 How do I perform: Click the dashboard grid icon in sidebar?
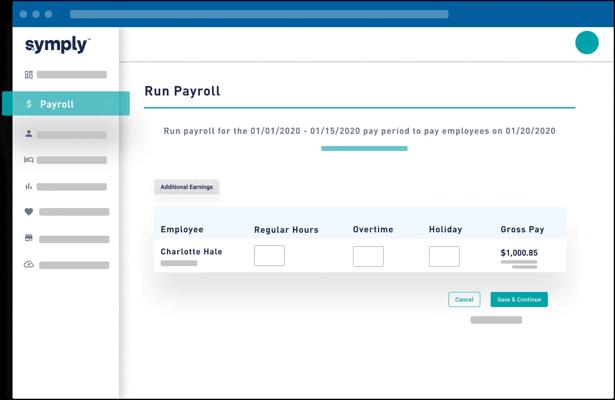coord(29,75)
